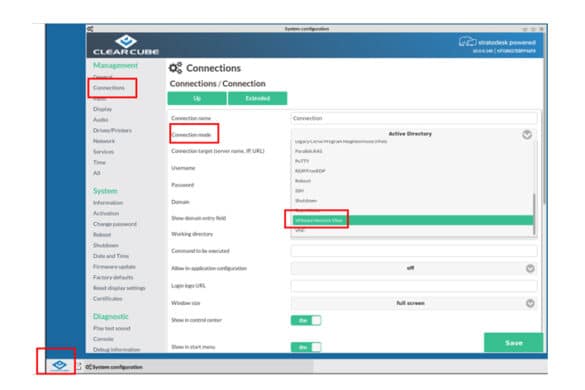Click the green Extended button
The width and height of the screenshot is (585, 390).
pos(257,98)
